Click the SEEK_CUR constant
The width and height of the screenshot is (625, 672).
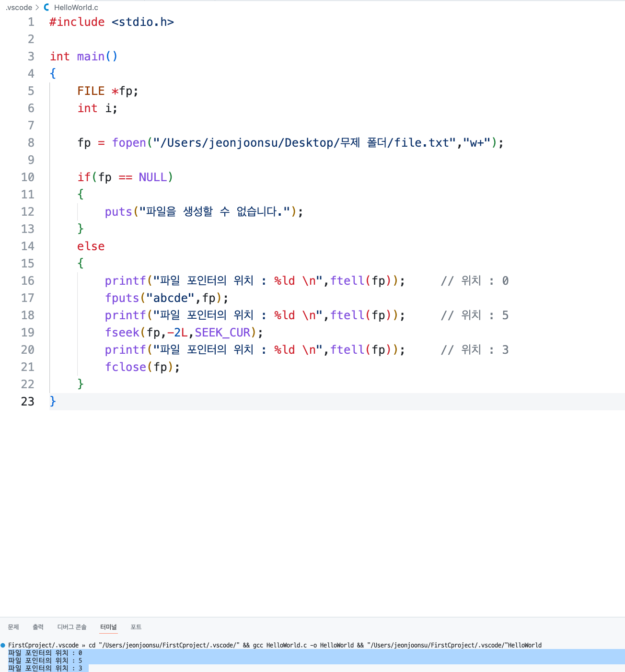point(222,333)
